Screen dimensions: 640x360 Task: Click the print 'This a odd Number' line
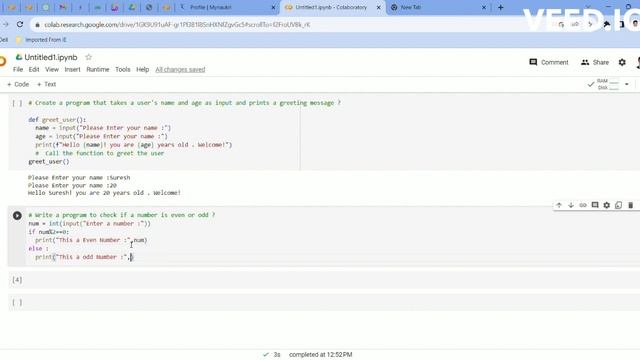pyautogui.click(x=84, y=257)
